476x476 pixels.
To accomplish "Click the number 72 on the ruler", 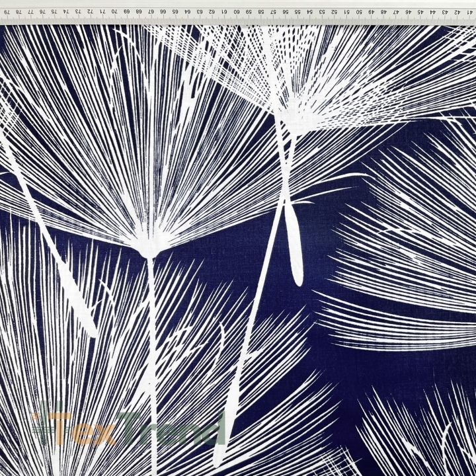I will [90, 12].
